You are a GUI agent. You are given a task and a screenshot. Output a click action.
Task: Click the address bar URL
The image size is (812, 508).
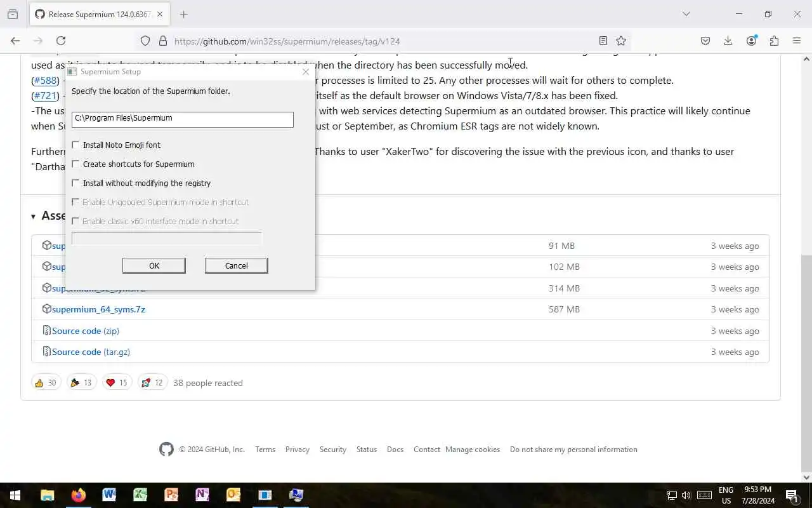click(x=287, y=41)
